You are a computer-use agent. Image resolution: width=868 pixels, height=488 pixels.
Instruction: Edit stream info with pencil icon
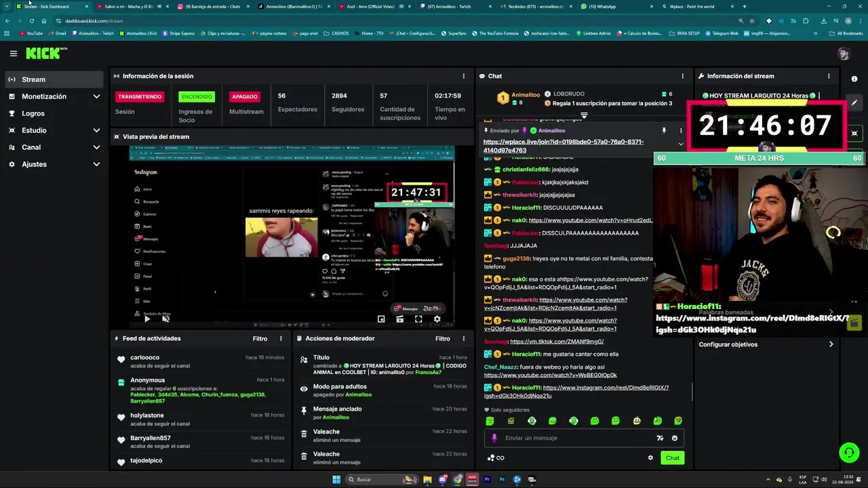854,103
